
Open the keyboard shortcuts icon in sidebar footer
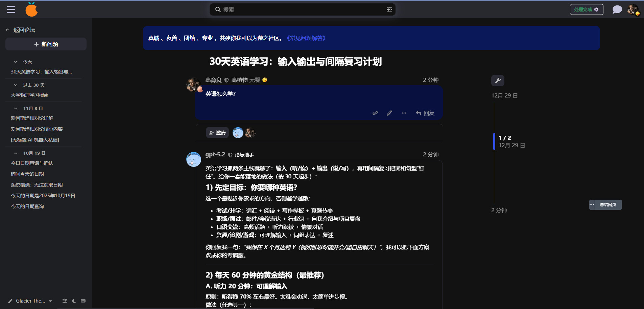tap(83, 301)
